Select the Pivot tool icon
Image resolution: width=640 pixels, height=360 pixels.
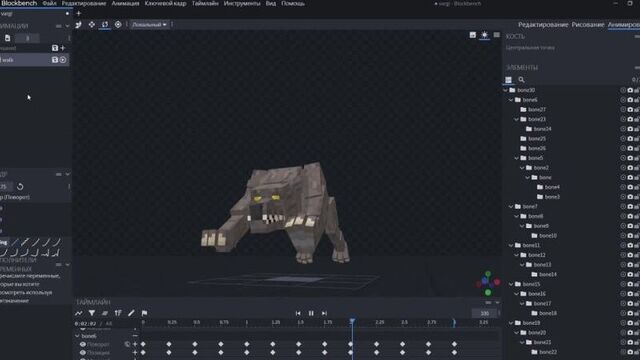click(x=118, y=24)
